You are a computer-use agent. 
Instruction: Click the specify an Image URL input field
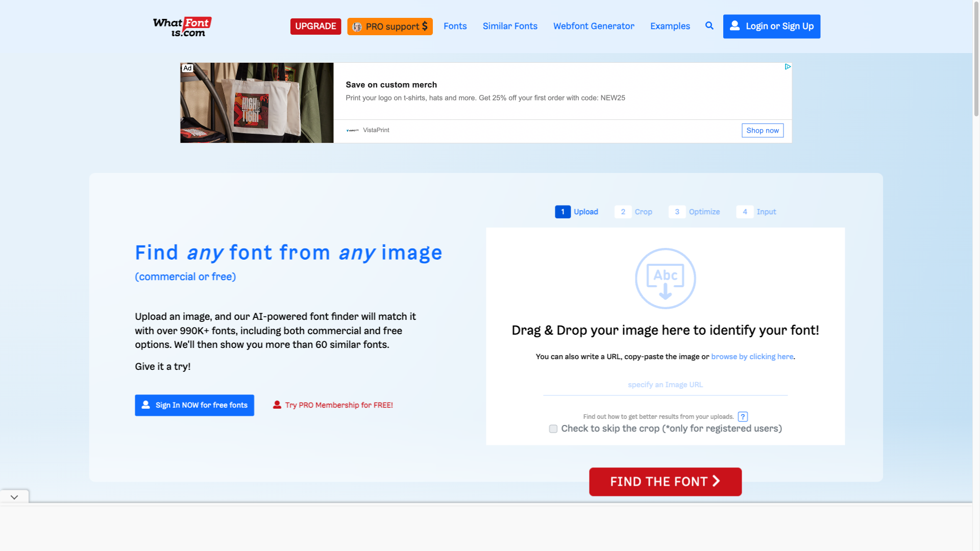click(665, 385)
